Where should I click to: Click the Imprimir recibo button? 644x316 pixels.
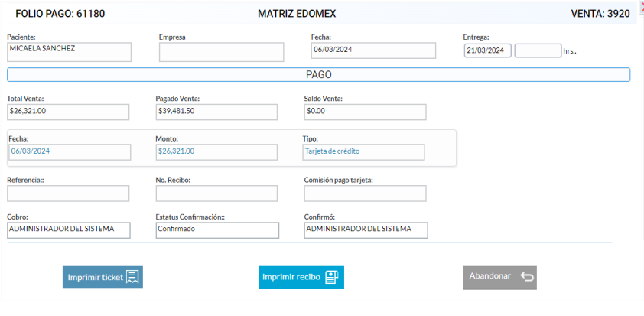click(x=301, y=277)
